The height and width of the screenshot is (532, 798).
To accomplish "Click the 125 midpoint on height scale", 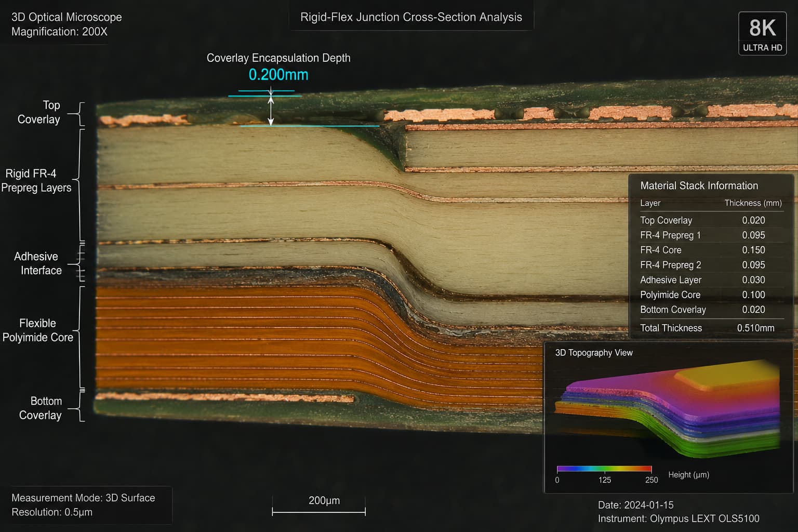I will click(x=605, y=480).
